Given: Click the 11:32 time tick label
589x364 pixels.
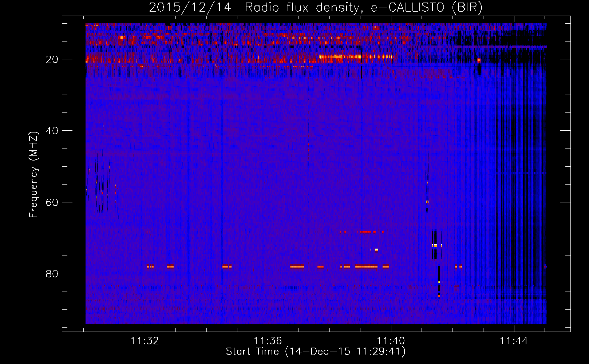Looking at the screenshot, I should point(145,341).
